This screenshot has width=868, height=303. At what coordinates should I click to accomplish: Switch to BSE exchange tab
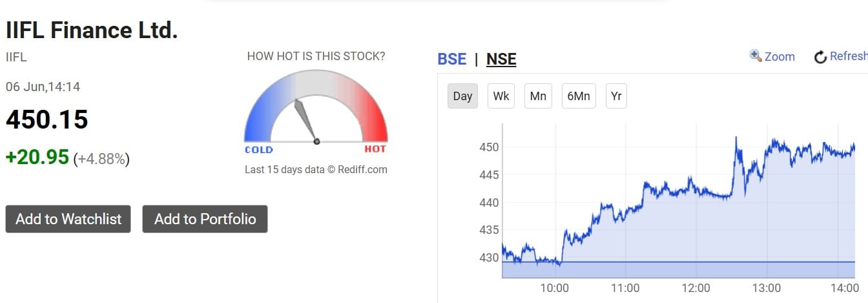pyautogui.click(x=452, y=59)
